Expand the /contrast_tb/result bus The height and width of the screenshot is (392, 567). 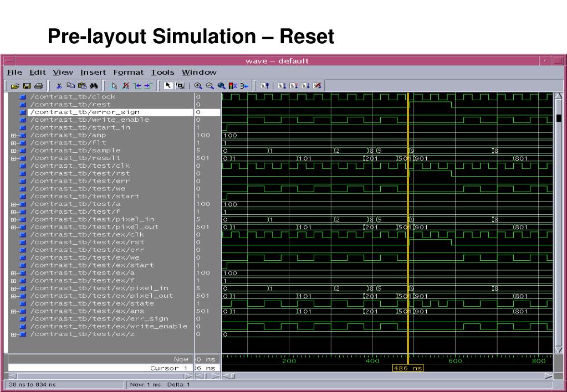(14, 158)
